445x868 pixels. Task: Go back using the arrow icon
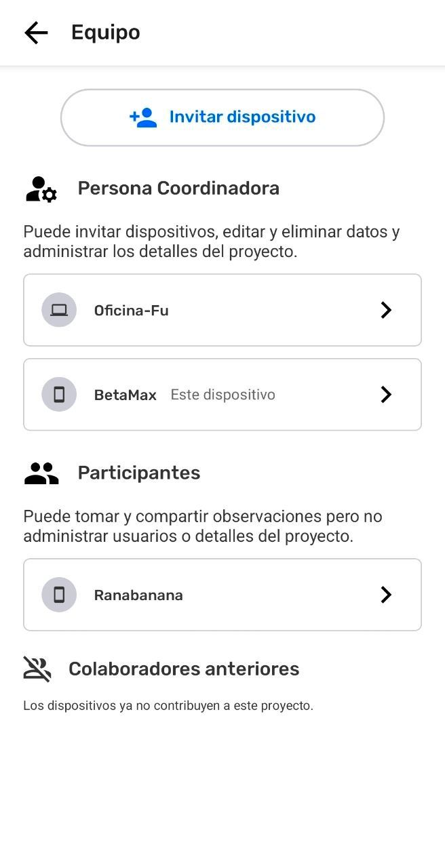coord(36,33)
